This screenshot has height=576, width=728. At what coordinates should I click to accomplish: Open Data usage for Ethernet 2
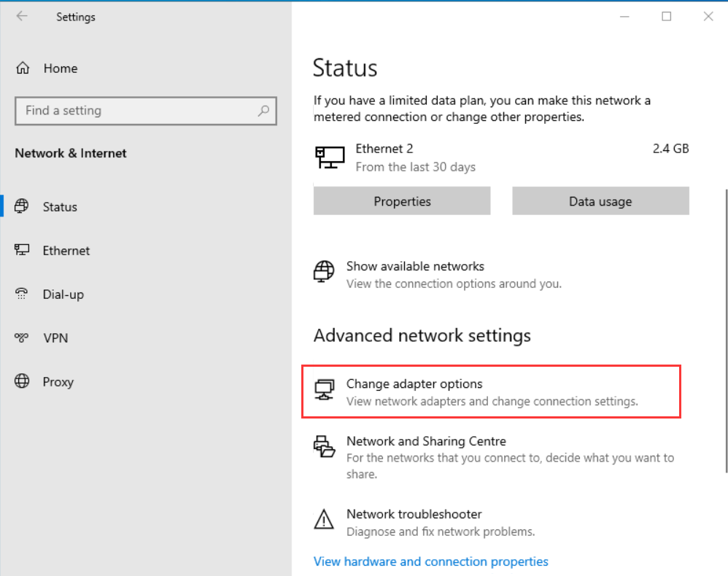tap(600, 201)
